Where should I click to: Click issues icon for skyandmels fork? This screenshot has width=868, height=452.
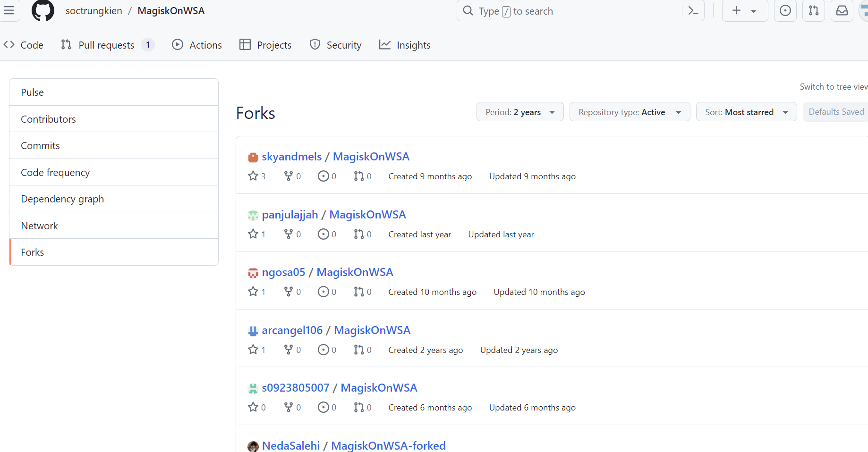323,176
